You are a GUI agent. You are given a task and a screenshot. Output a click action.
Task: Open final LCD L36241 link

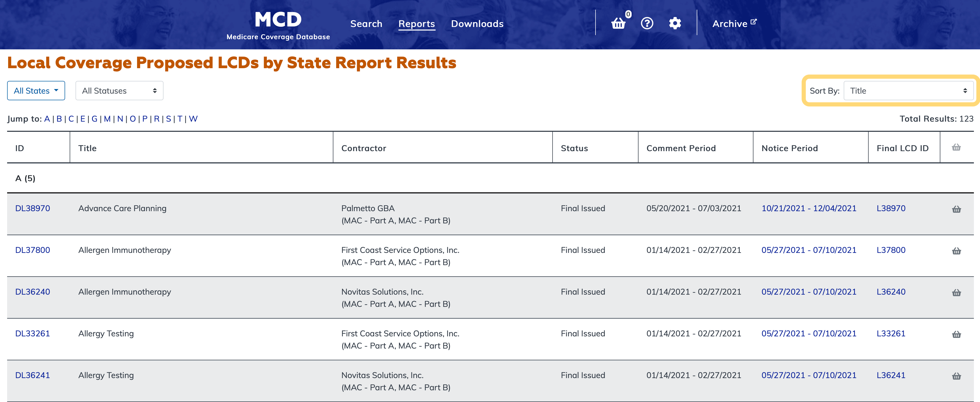coord(890,375)
